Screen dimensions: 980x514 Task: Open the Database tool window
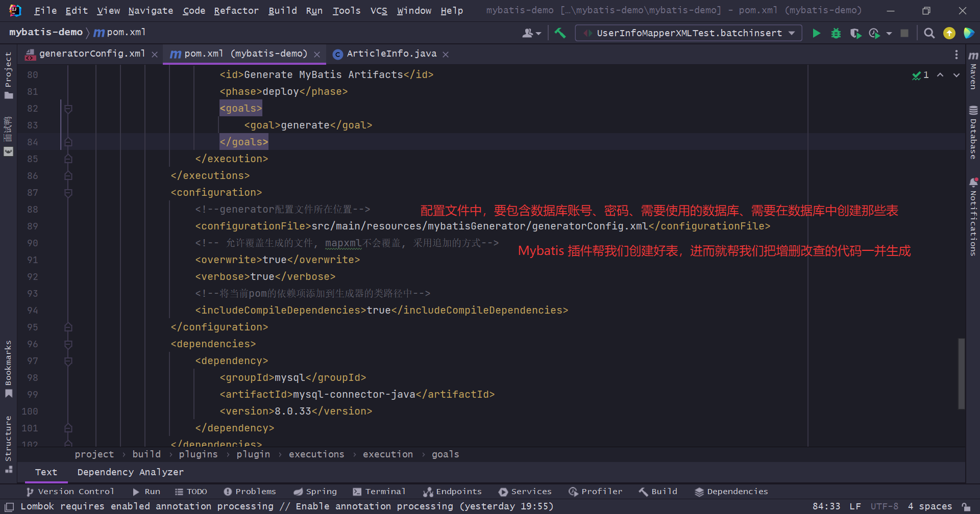click(x=973, y=132)
